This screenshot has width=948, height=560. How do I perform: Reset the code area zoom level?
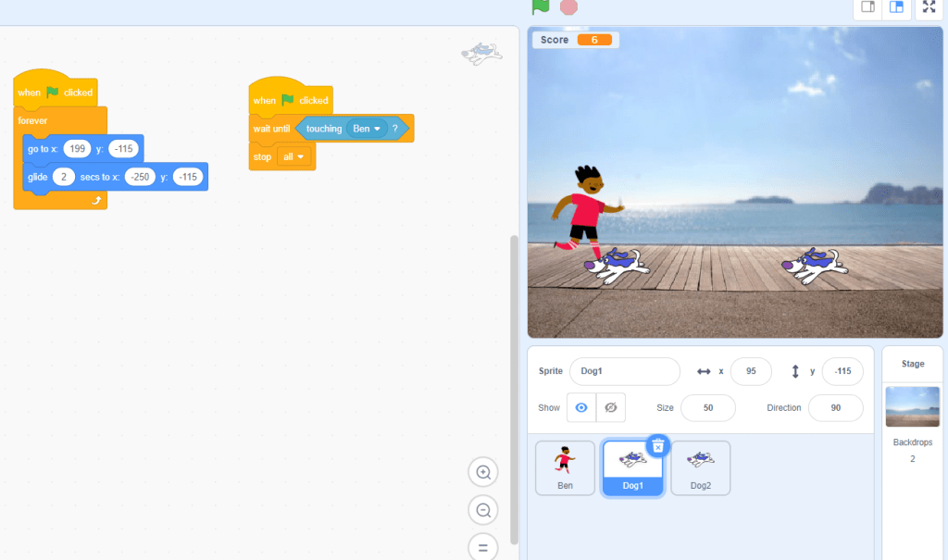[x=482, y=546]
